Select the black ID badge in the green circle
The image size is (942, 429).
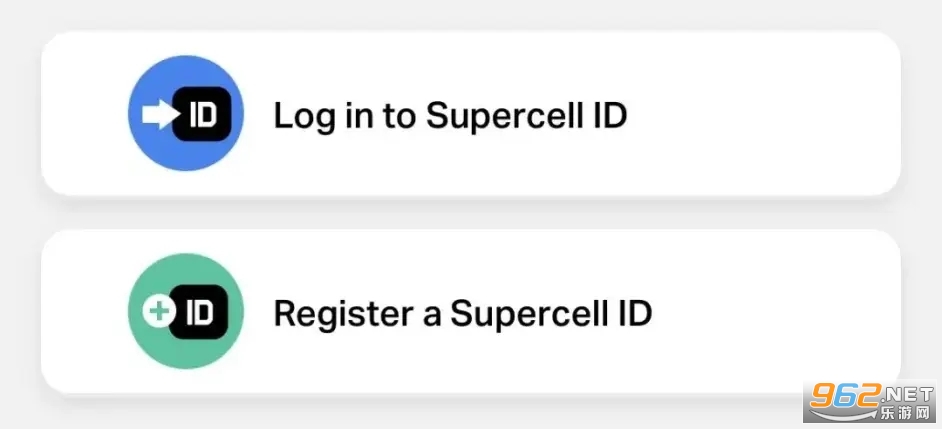(x=199, y=312)
